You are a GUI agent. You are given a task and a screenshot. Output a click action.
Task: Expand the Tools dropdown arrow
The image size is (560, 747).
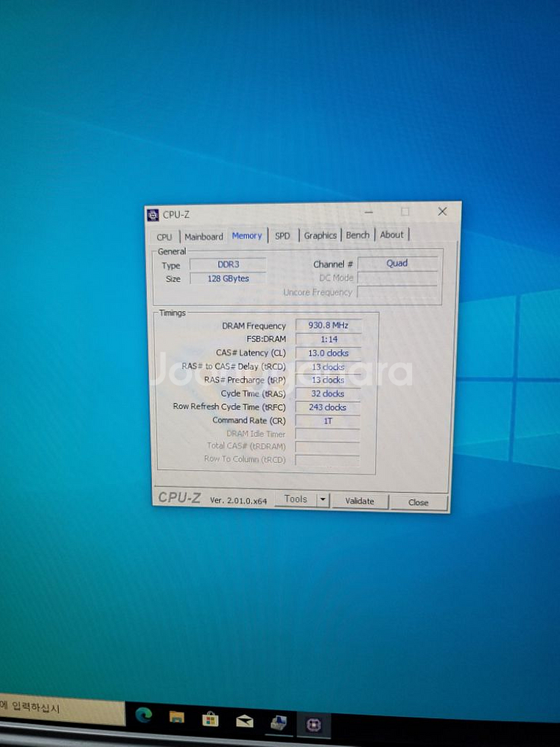point(323,500)
